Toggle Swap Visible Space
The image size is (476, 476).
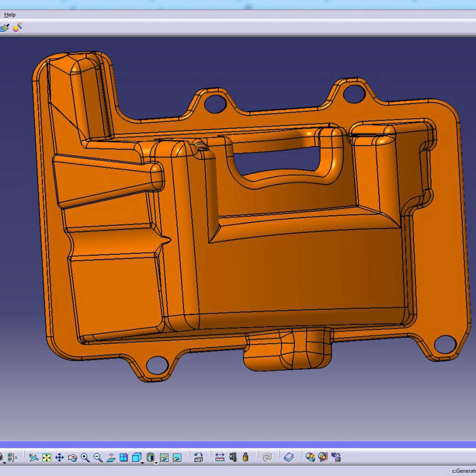pos(177,457)
